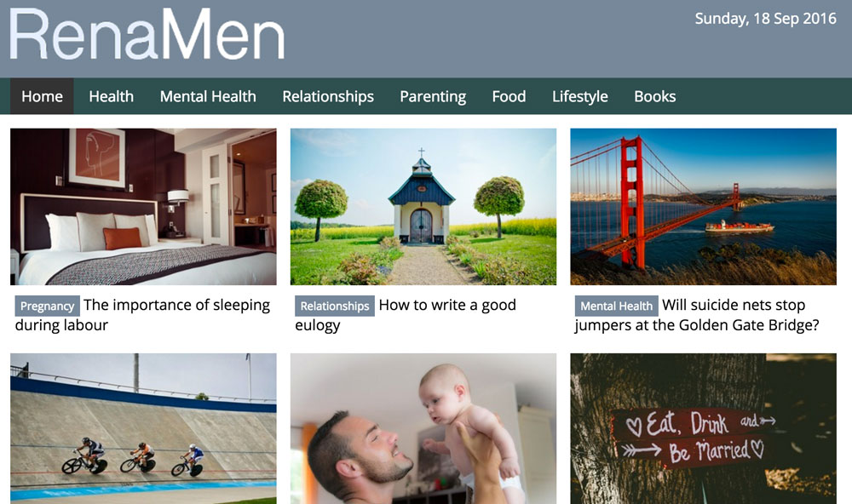Open the chapel article thumbnail

pos(423,206)
